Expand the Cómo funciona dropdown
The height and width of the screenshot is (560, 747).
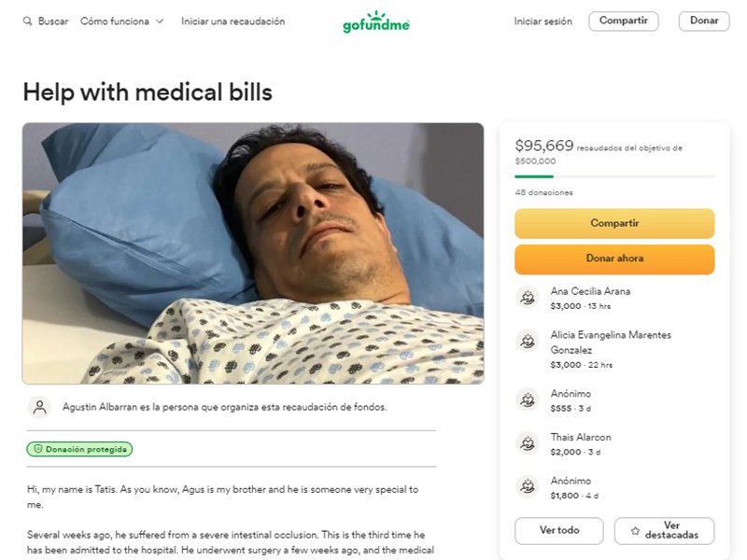(122, 21)
